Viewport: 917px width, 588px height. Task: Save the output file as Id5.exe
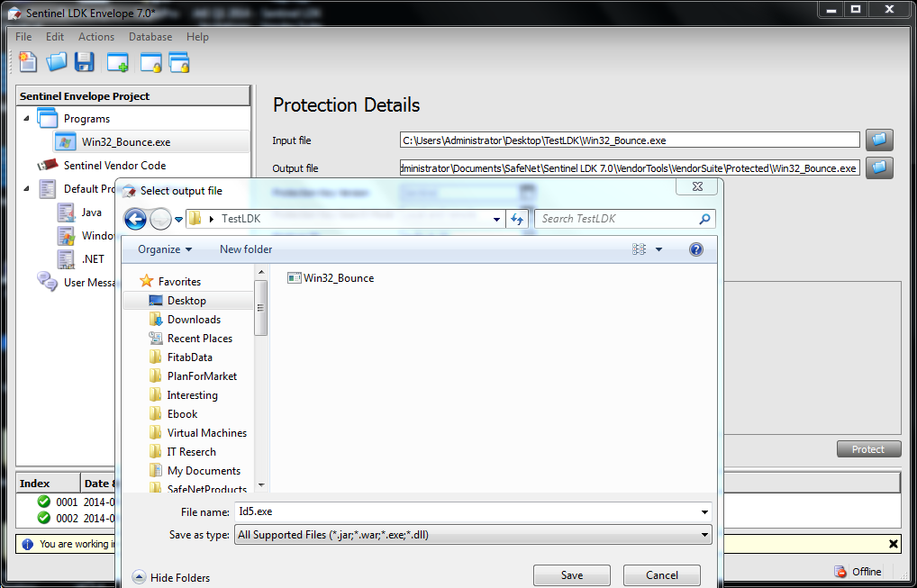(571, 574)
